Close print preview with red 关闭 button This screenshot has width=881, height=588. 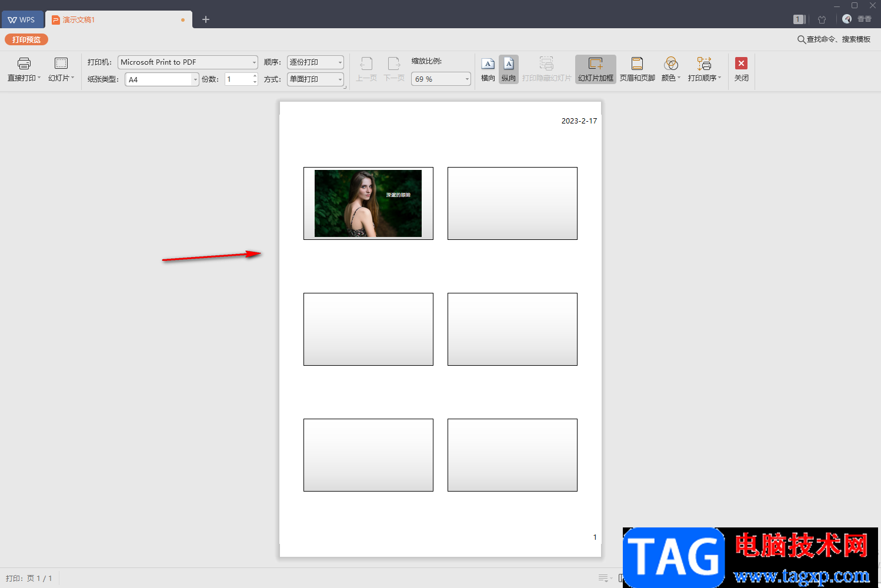point(742,69)
